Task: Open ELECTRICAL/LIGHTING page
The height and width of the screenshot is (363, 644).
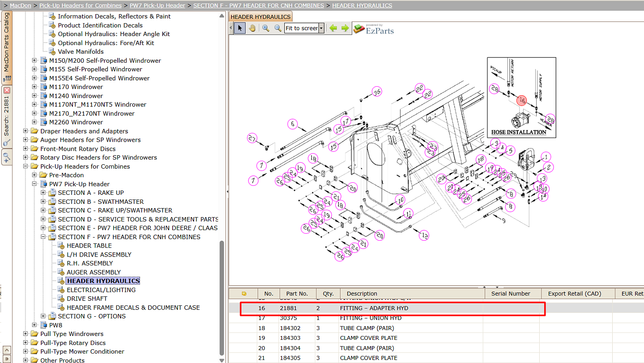Action: pyautogui.click(x=101, y=290)
